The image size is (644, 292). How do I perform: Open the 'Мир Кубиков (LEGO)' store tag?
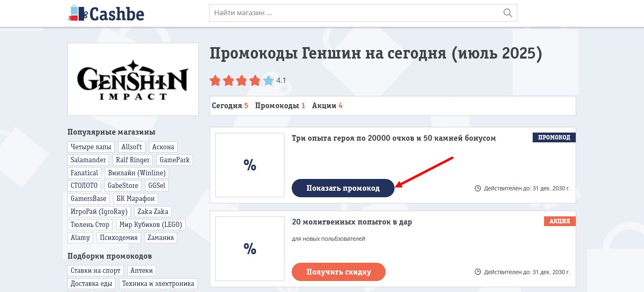pos(151,224)
